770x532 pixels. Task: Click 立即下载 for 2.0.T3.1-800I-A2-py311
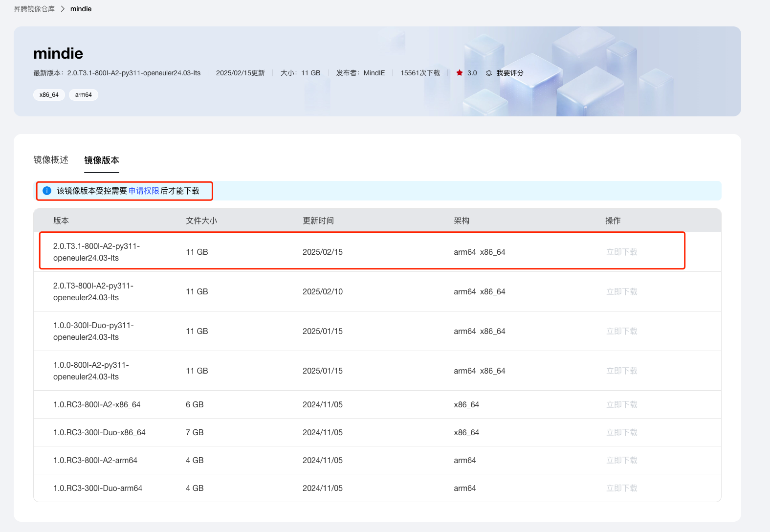622,252
